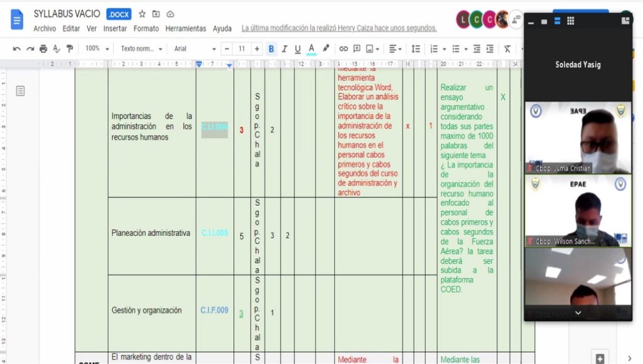643x364 pixels.
Task: Apply a bulleted list
Action: (456, 49)
